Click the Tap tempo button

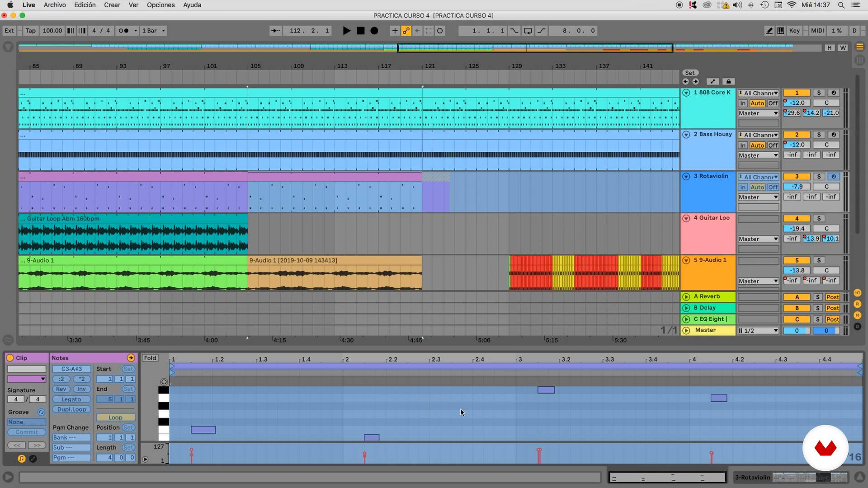tap(30, 30)
